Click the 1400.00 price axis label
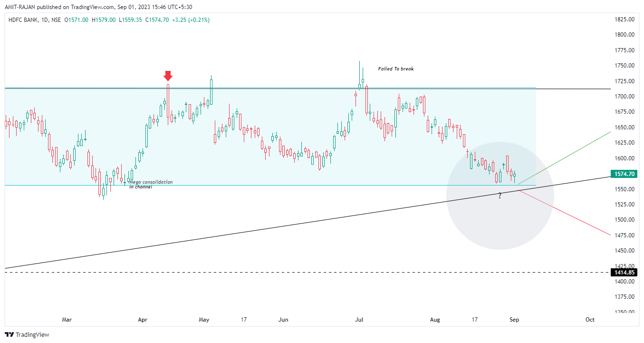Image resolution: width=644 pixels, height=343 pixels. [624, 282]
